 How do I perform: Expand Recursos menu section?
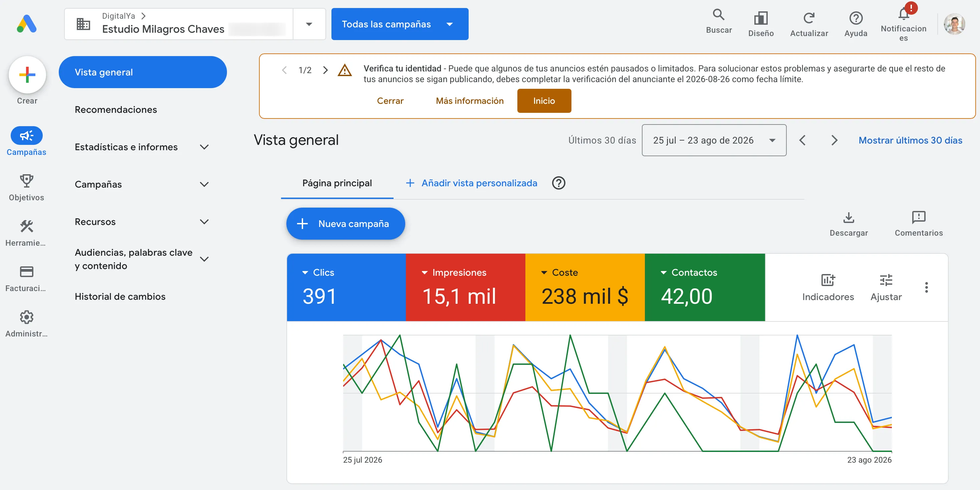click(x=204, y=221)
